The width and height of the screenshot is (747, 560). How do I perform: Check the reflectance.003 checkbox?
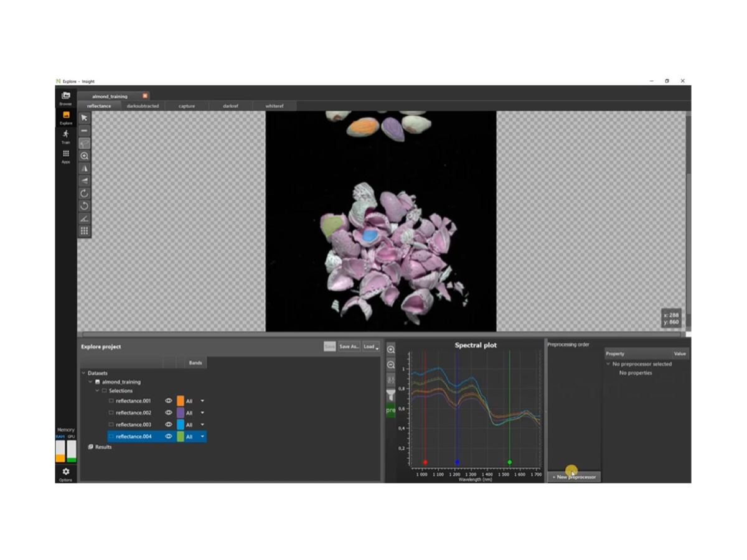coord(113,424)
